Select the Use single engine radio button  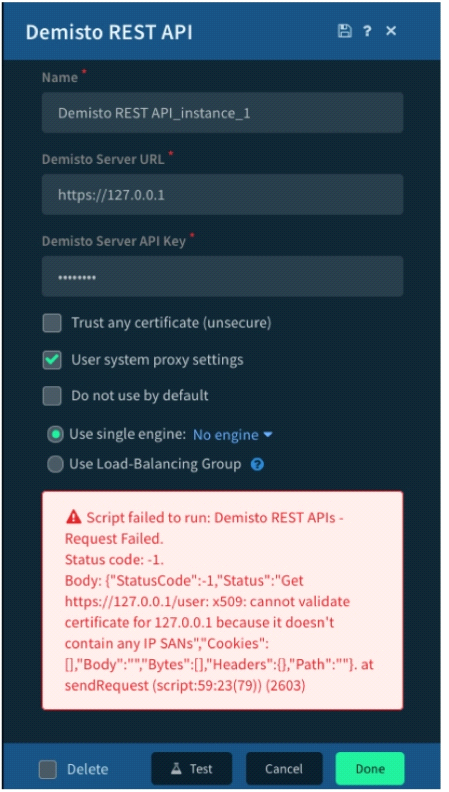[55, 434]
